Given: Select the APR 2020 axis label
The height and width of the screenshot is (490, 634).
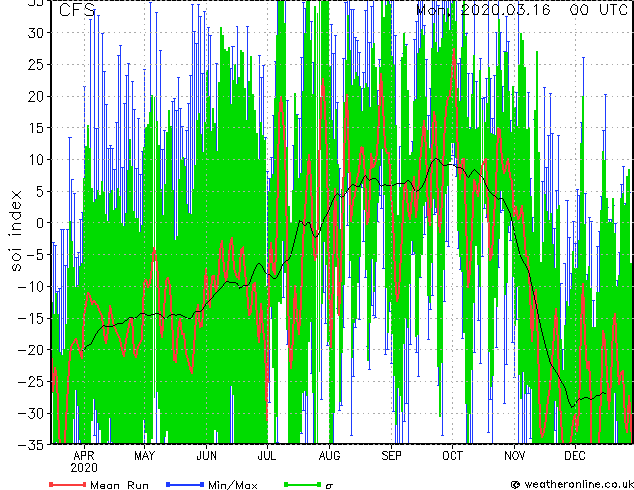Looking at the screenshot, I should [x=84, y=462].
